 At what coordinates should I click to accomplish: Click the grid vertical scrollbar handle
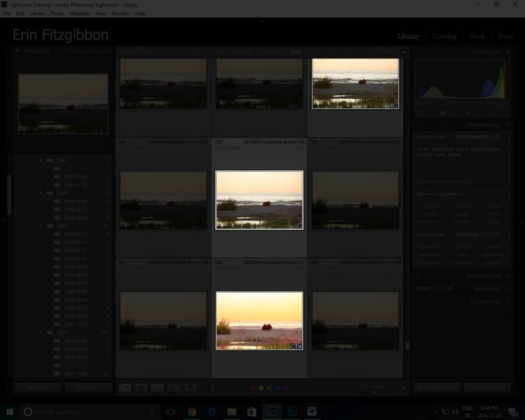click(x=407, y=345)
